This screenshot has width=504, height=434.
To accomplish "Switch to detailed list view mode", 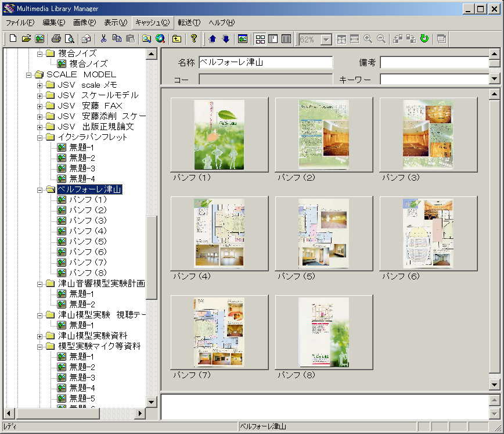I will click(286, 39).
